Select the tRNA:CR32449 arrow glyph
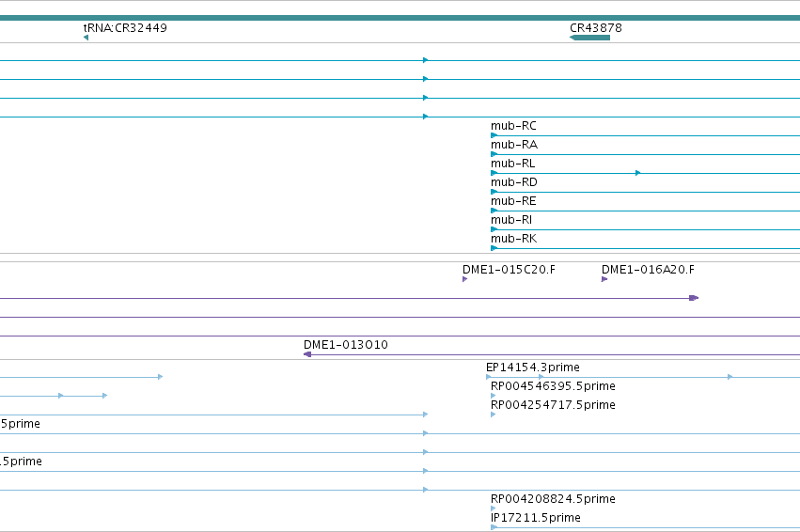 pyautogui.click(x=86, y=38)
